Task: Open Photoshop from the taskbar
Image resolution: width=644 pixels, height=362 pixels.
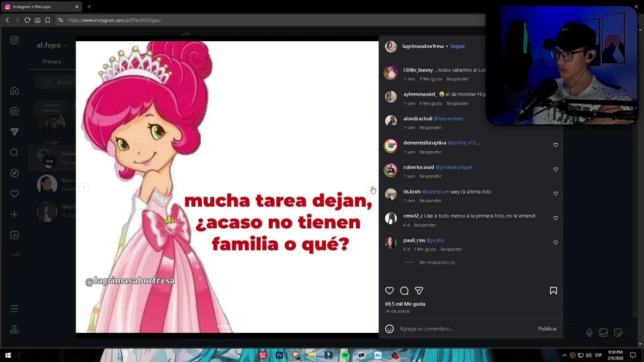Action: pyautogui.click(x=279, y=355)
